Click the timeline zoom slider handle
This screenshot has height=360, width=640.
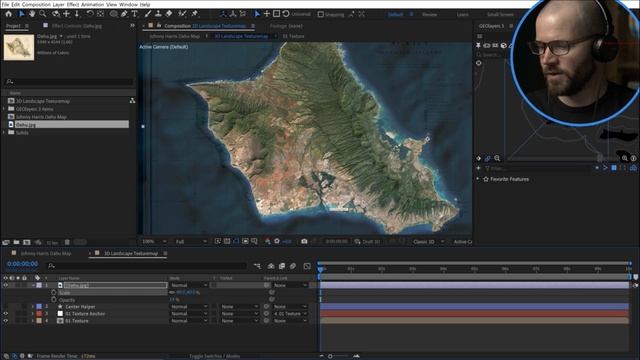pyautogui.click(x=330, y=356)
